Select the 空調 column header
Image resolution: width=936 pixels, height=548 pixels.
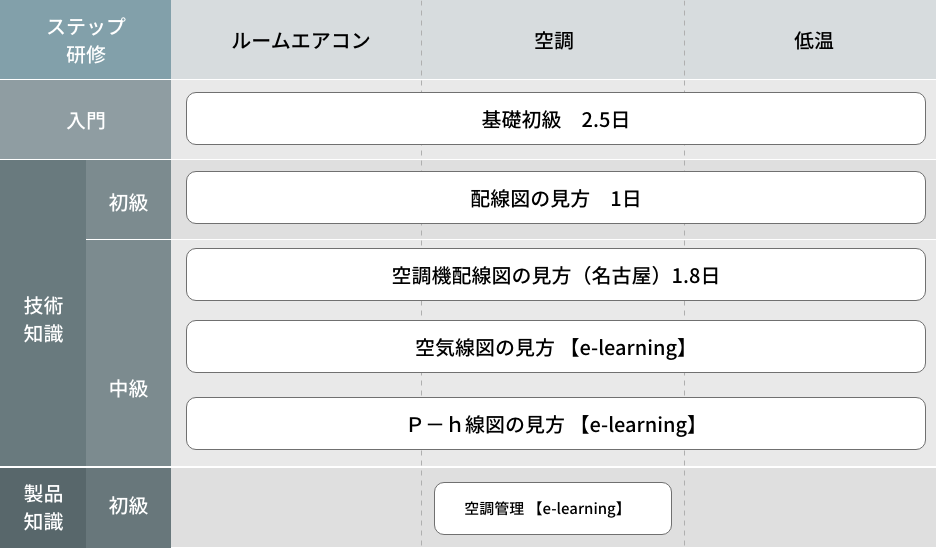[553, 41]
